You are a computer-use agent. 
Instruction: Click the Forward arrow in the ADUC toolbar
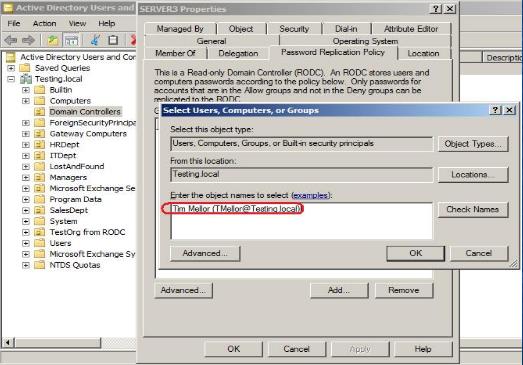click(28, 40)
